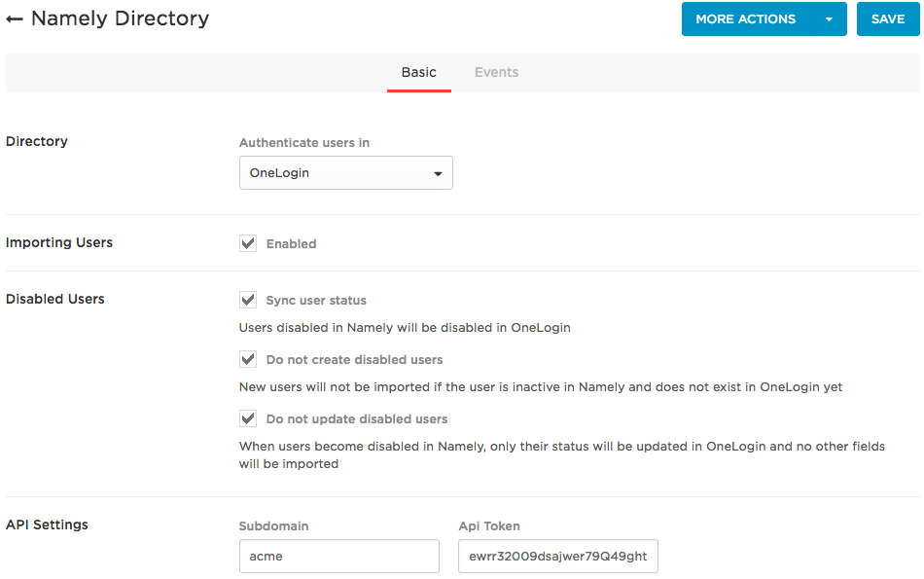The width and height of the screenshot is (924, 579).
Task: Go back using the left arrow icon
Action: (x=15, y=19)
